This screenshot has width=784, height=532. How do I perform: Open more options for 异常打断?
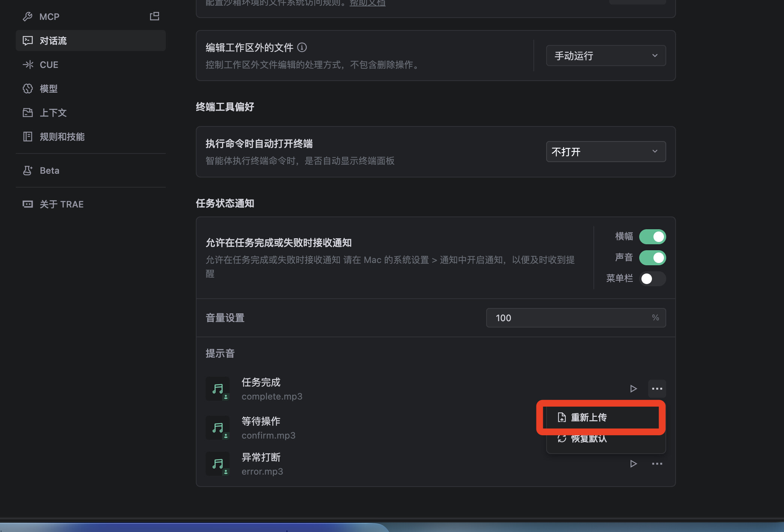657,464
